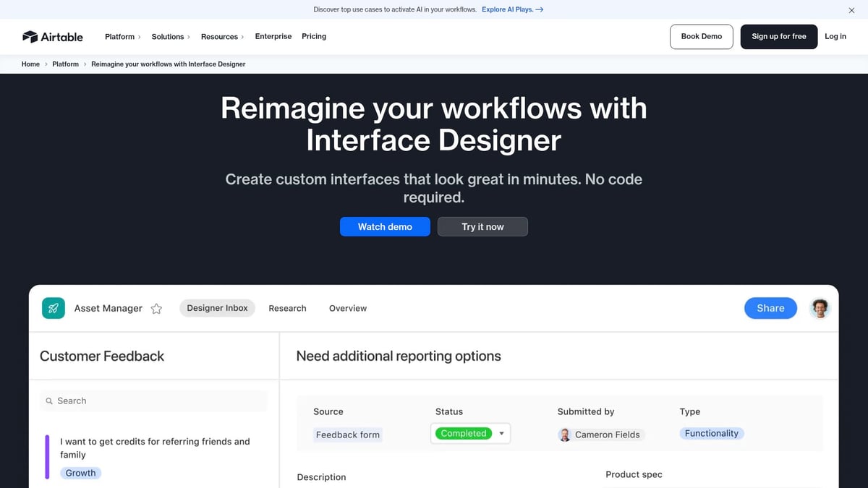Viewport: 868px width, 488px height.
Task: Follow the Explore AI Plays link
Action: pyautogui.click(x=512, y=9)
